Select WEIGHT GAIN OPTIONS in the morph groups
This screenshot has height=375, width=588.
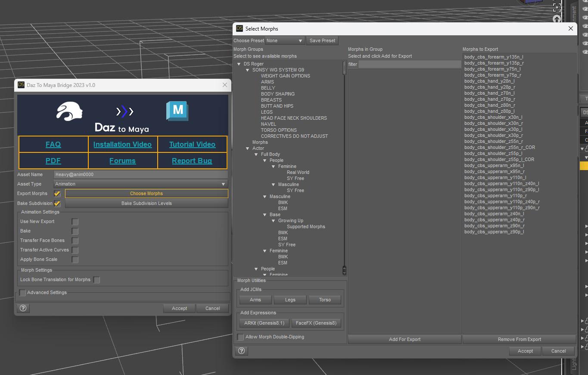[285, 76]
